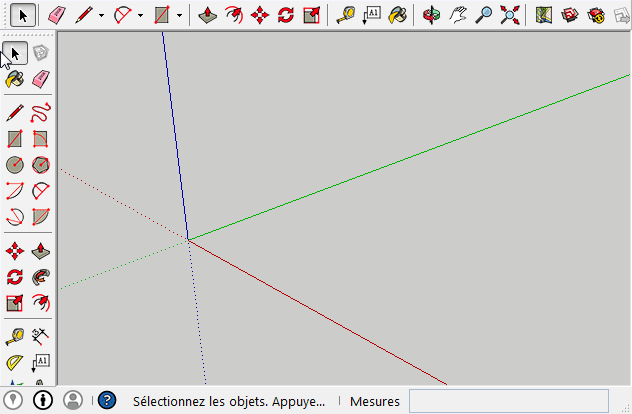The width and height of the screenshot is (632, 414).
Task: Choose the Rectangle tool in the side tool palette
Action: point(15,139)
